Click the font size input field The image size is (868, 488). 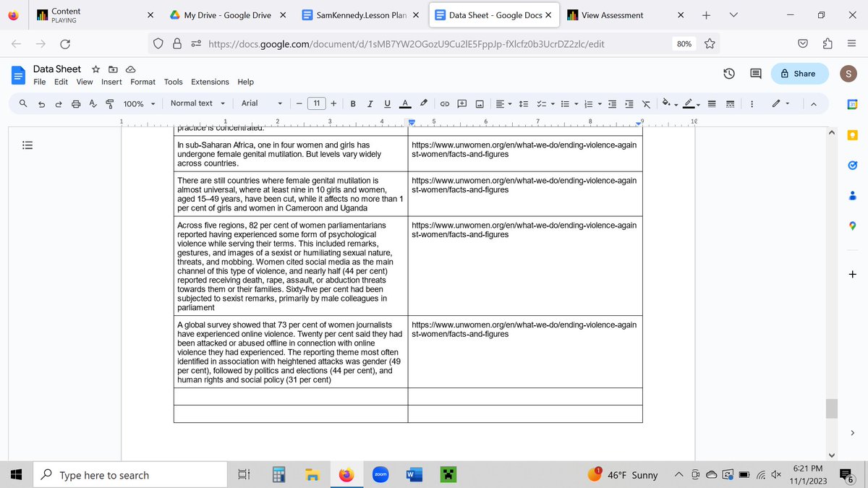(x=316, y=103)
